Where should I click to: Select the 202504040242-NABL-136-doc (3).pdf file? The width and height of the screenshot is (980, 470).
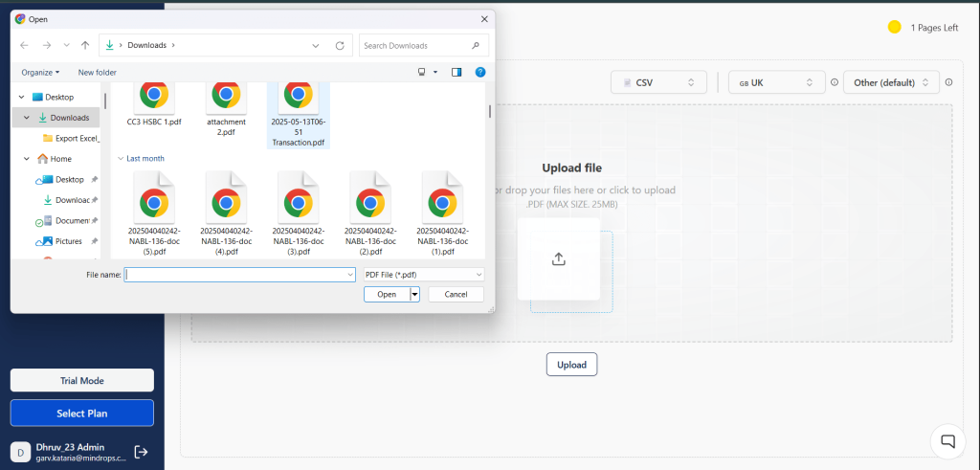(x=299, y=213)
